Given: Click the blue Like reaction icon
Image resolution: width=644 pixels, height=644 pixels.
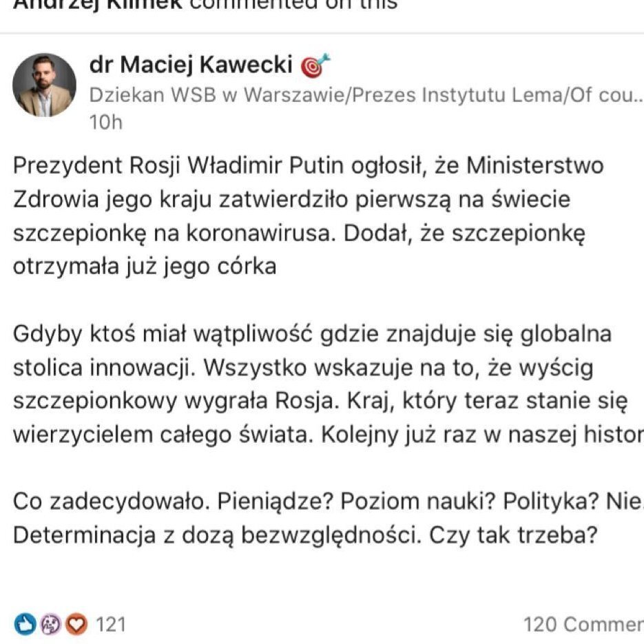Looking at the screenshot, I should 27,624.
